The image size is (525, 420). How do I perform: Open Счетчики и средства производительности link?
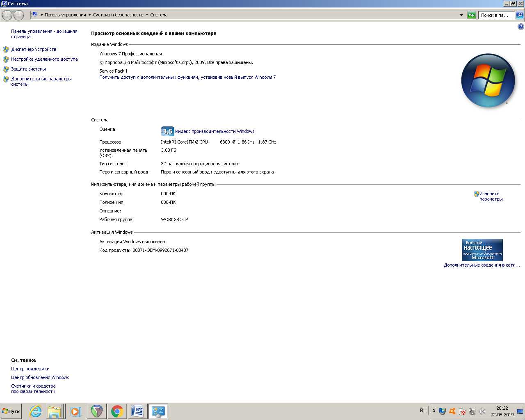coord(33,389)
